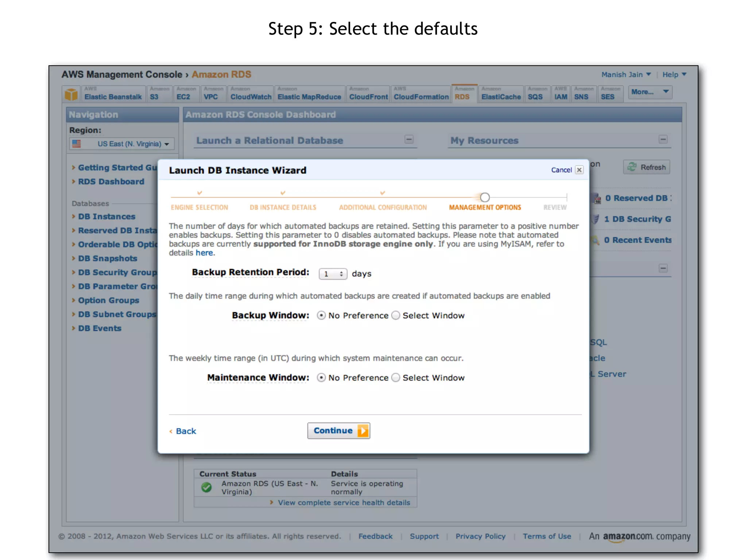
Task: Switch to VPC service tab
Action: point(213,94)
